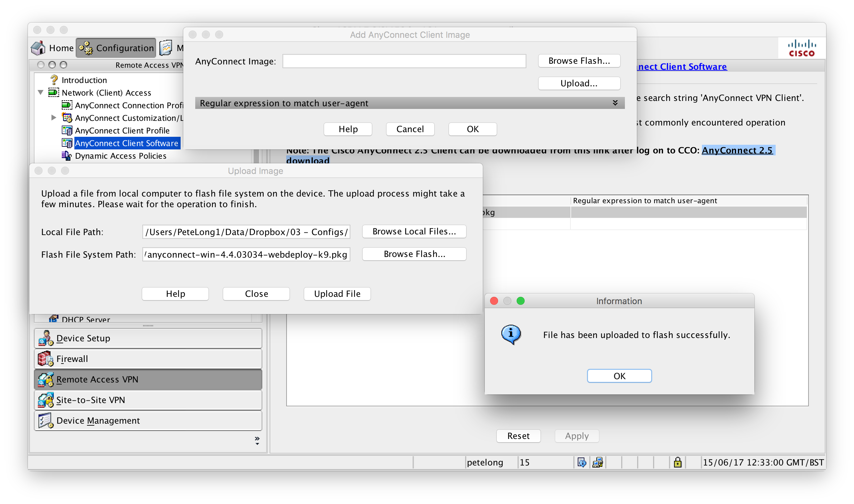Viewport: 854px width, 504px height.
Task: Open the Site-to-Site VPN pane
Action: pos(148,400)
